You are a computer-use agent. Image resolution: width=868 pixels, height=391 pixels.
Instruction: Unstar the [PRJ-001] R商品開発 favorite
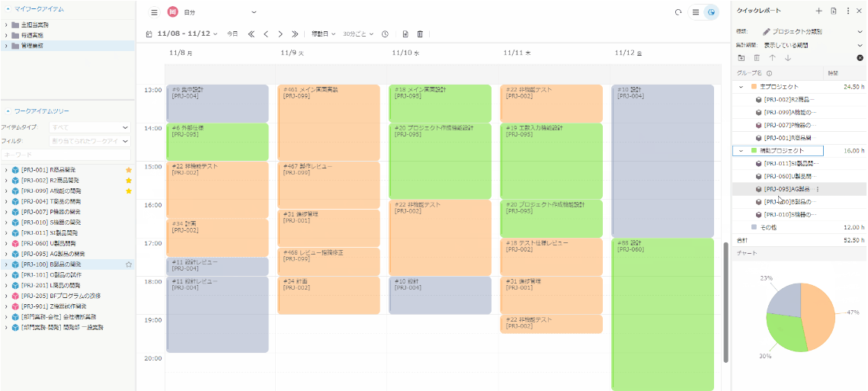coord(129,169)
